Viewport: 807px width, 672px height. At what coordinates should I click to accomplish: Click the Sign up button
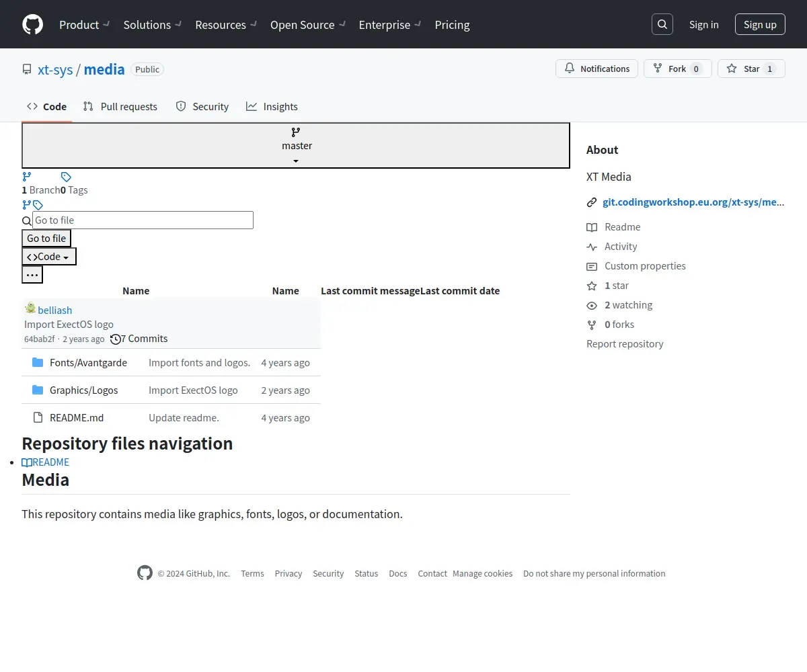click(x=760, y=25)
